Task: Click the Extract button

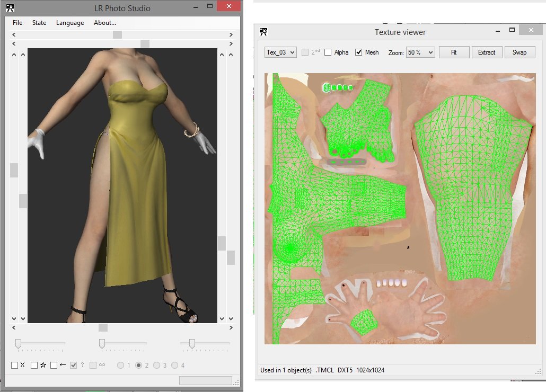Action: [x=487, y=52]
